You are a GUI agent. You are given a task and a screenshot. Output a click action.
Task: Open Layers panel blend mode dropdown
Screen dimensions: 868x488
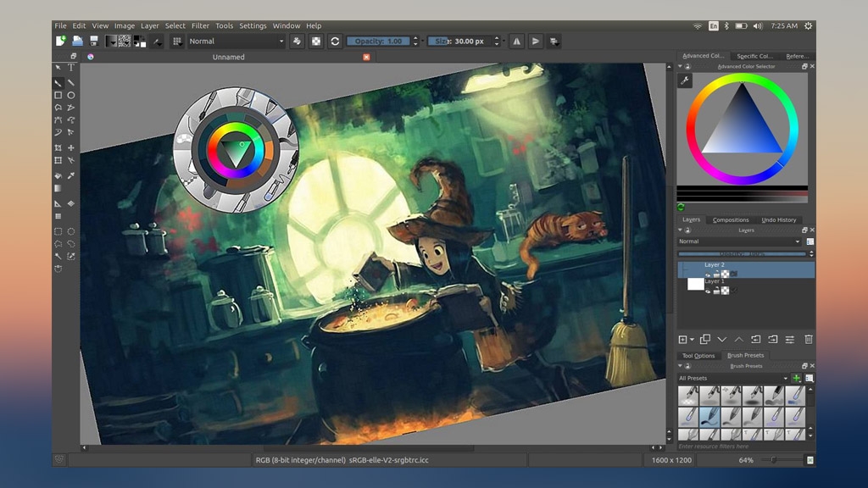(739, 241)
